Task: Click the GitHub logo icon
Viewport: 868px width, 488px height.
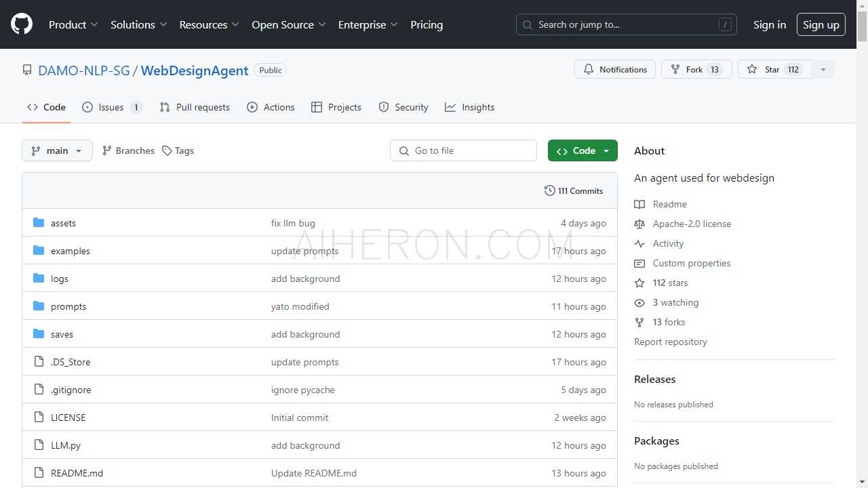Action: coord(21,24)
